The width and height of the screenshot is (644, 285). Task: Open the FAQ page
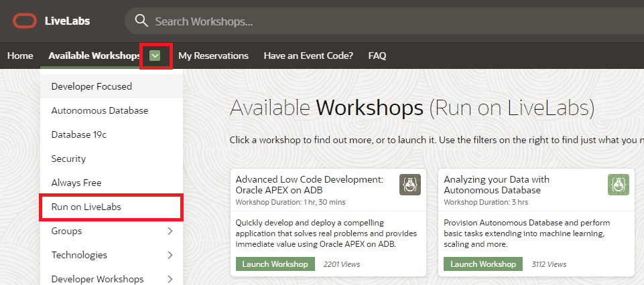pyautogui.click(x=377, y=56)
